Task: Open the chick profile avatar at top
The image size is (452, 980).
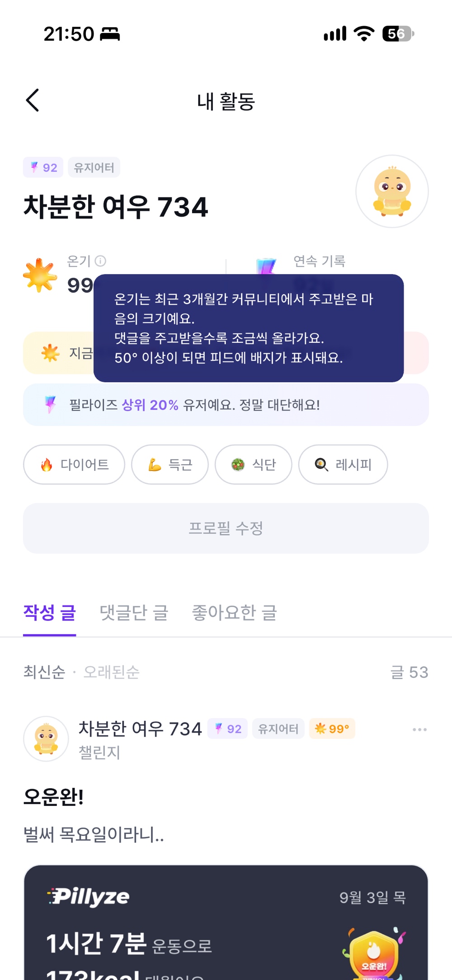Action: [x=392, y=191]
